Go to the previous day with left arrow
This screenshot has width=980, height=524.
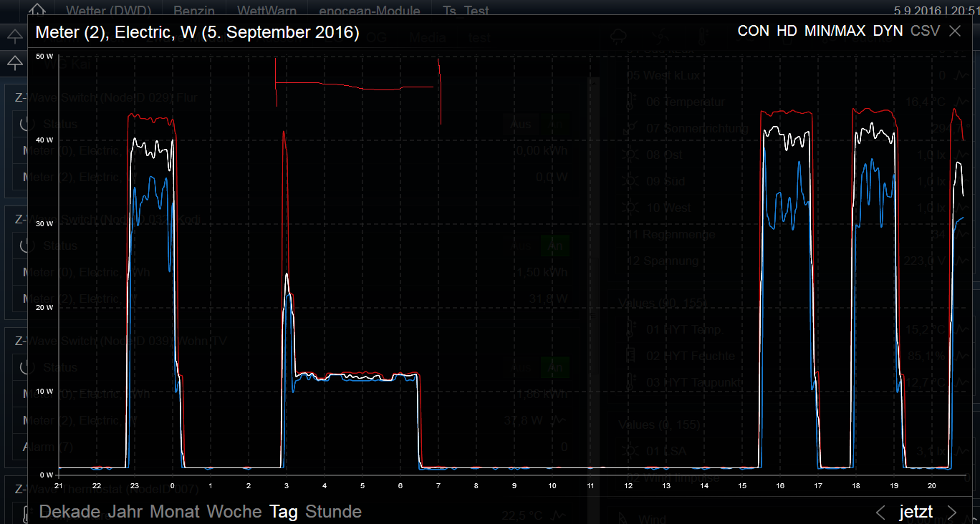881,512
